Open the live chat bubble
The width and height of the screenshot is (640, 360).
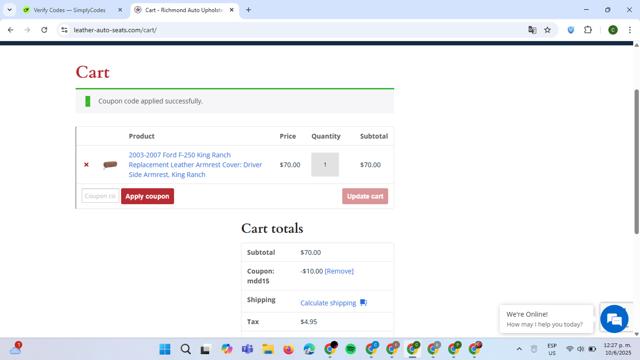point(614,319)
